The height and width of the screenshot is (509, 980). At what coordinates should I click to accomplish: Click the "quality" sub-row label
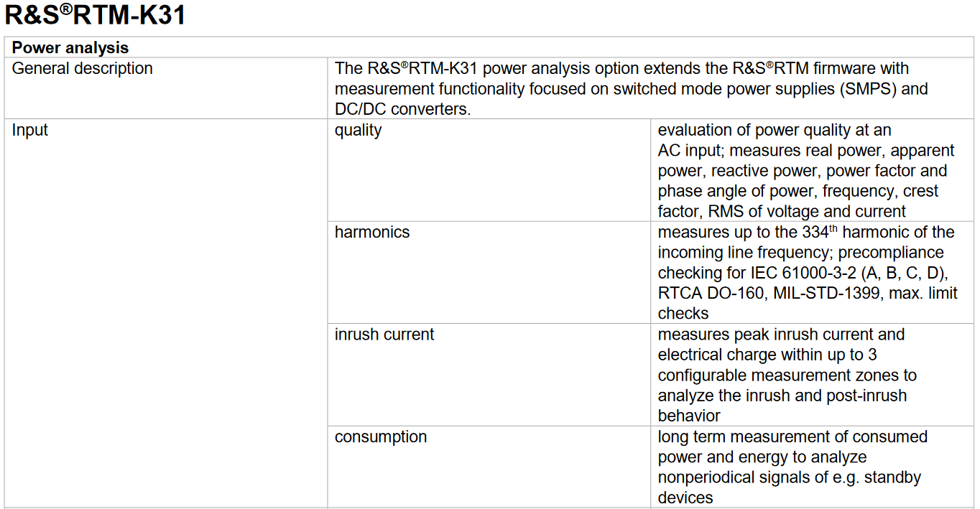(358, 131)
